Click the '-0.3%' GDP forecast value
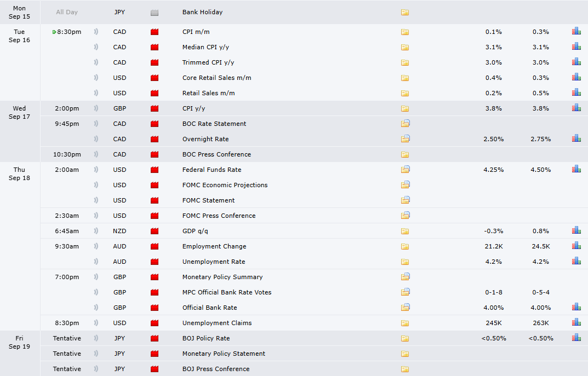The height and width of the screenshot is (376, 588). pyautogui.click(x=494, y=231)
